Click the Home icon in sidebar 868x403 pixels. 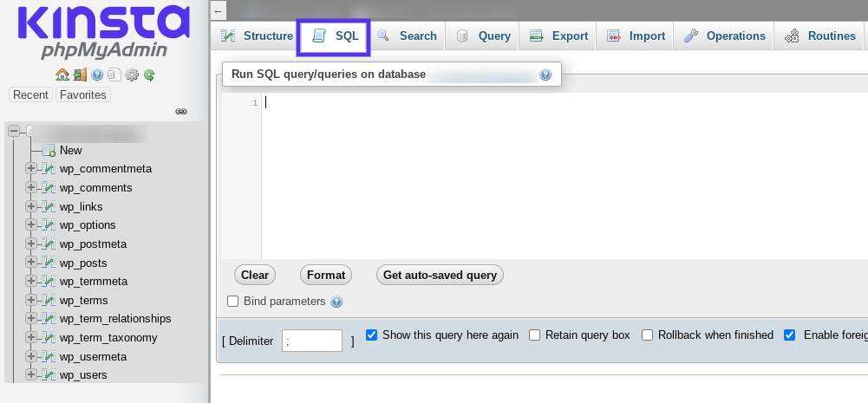point(62,75)
